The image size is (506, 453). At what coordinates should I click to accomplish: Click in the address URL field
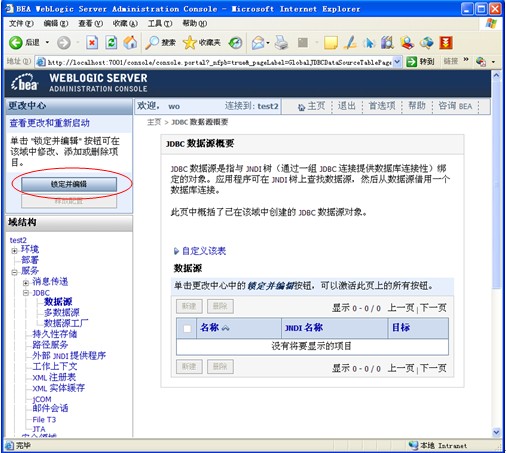[219, 62]
